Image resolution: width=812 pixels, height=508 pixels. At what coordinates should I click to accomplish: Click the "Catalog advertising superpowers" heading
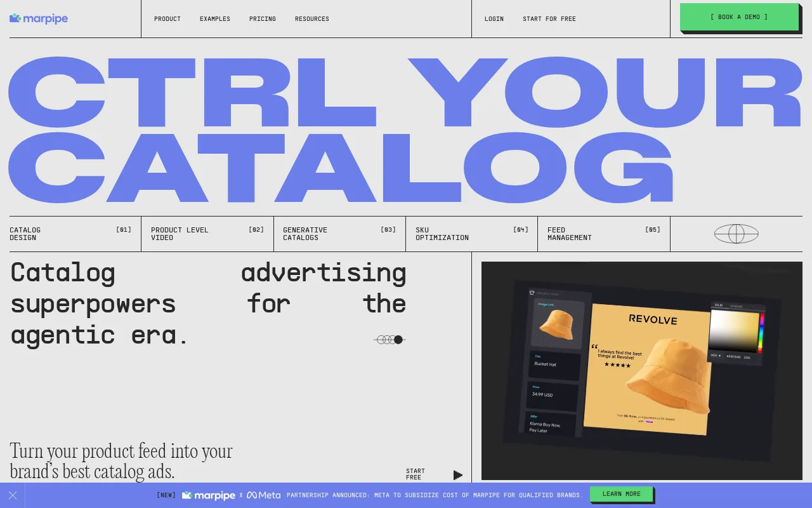click(x=208, y=304)
